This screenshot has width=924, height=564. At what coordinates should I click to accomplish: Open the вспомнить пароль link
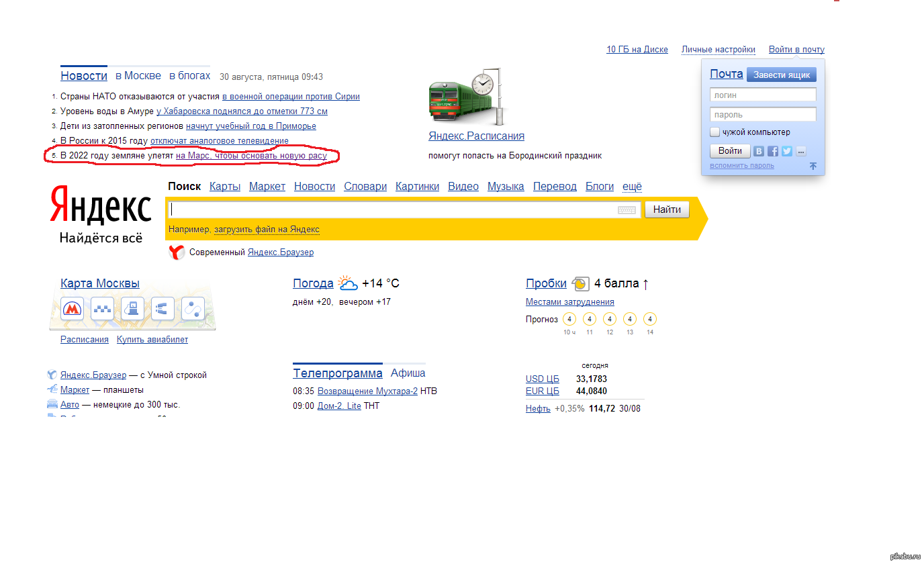tap(742, 166)
